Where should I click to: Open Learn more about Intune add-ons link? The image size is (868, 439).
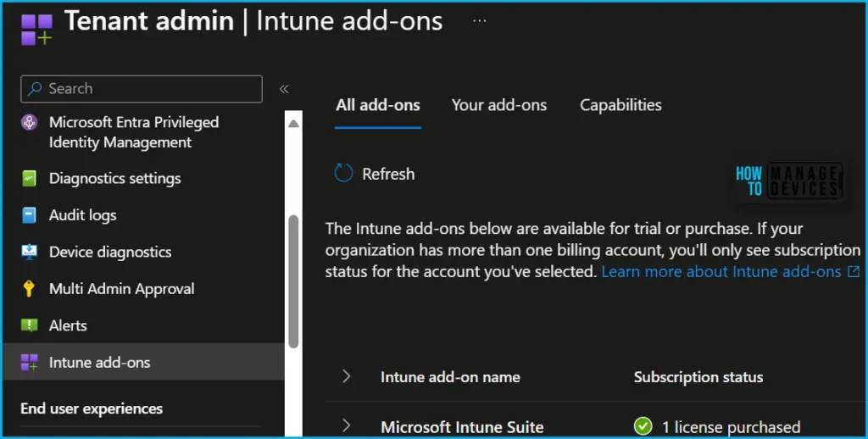click(x=721, y=271)
